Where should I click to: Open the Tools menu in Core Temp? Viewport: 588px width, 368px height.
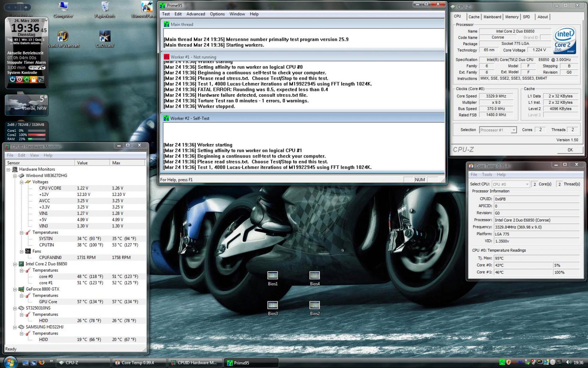487,175
